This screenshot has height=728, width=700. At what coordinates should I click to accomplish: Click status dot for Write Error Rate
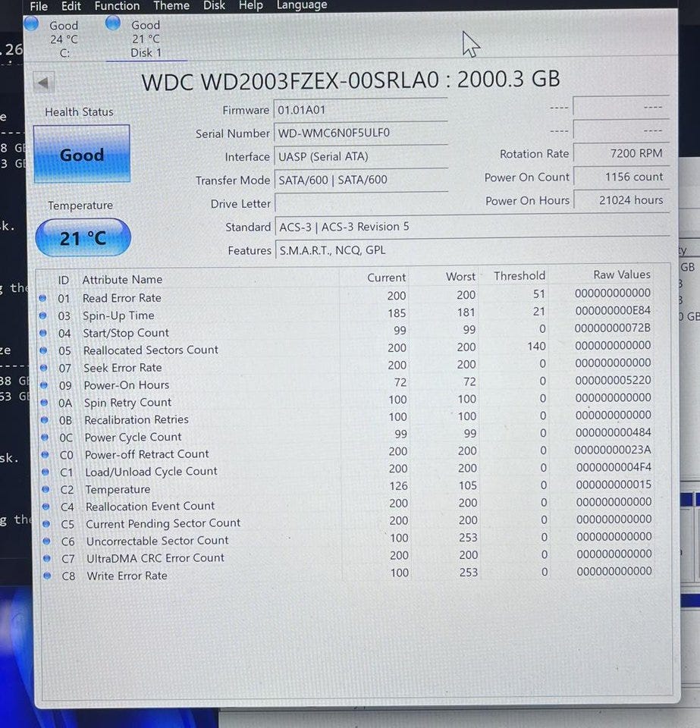(x=47, y=576)
